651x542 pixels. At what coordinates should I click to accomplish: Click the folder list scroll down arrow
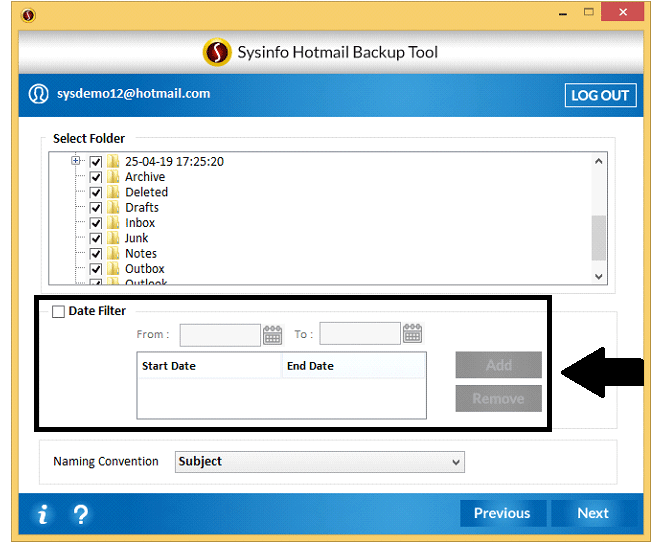tap(598, 277)
